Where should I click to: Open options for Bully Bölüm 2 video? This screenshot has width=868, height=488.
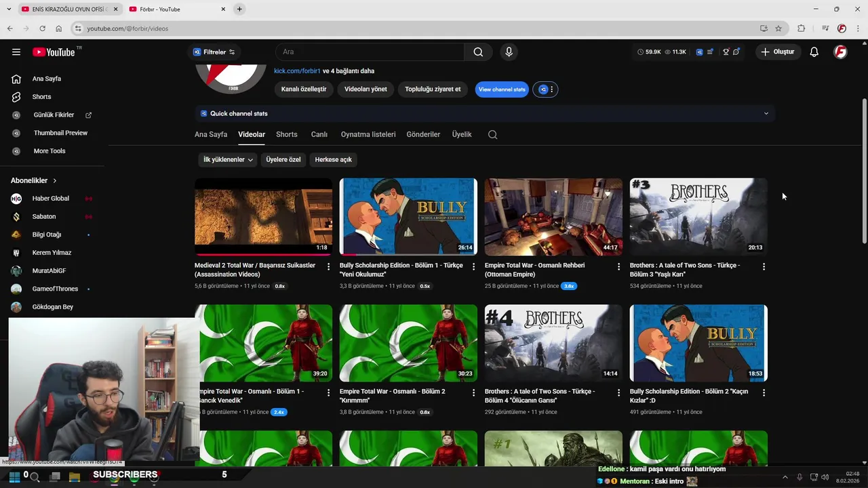coord(764,393)
